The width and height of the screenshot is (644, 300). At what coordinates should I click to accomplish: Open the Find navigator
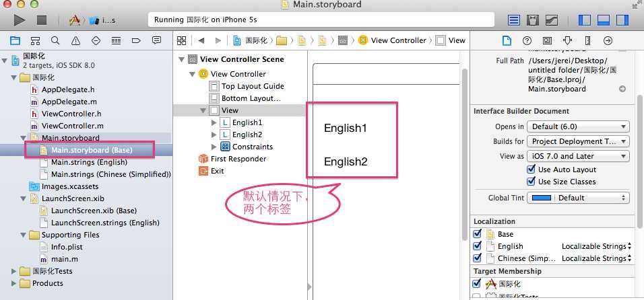55,40
